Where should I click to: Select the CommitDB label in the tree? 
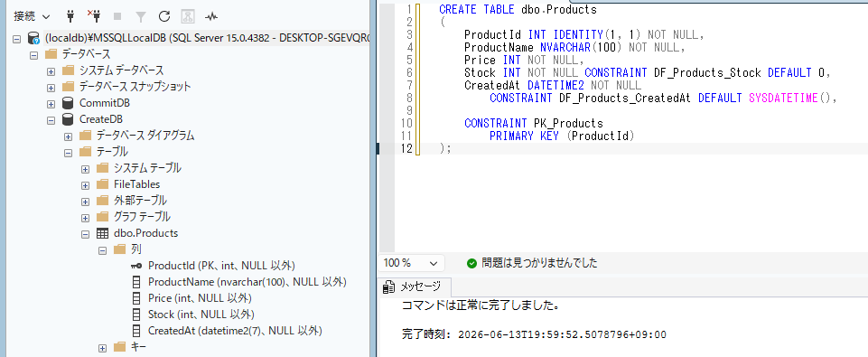tap(105, 103)
